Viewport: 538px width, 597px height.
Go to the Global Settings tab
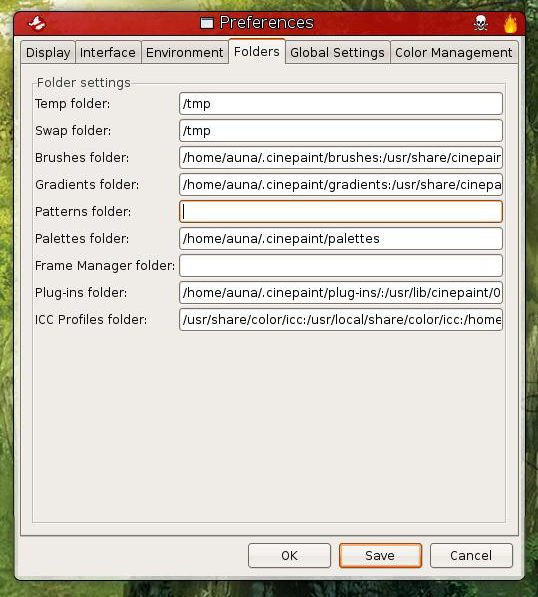coord(337,53)
